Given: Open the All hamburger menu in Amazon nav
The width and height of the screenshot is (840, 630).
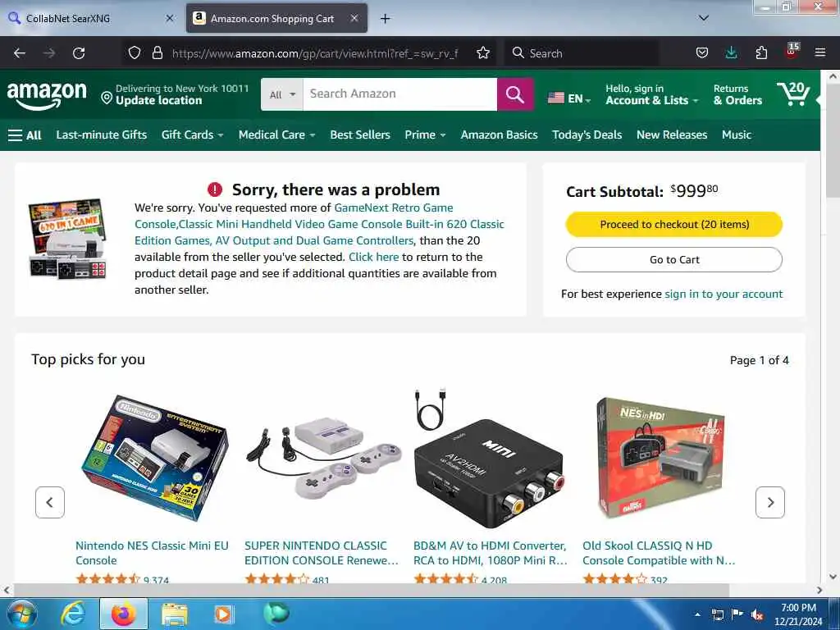Looking at the screenshot, I should click(x=25, y=135).
